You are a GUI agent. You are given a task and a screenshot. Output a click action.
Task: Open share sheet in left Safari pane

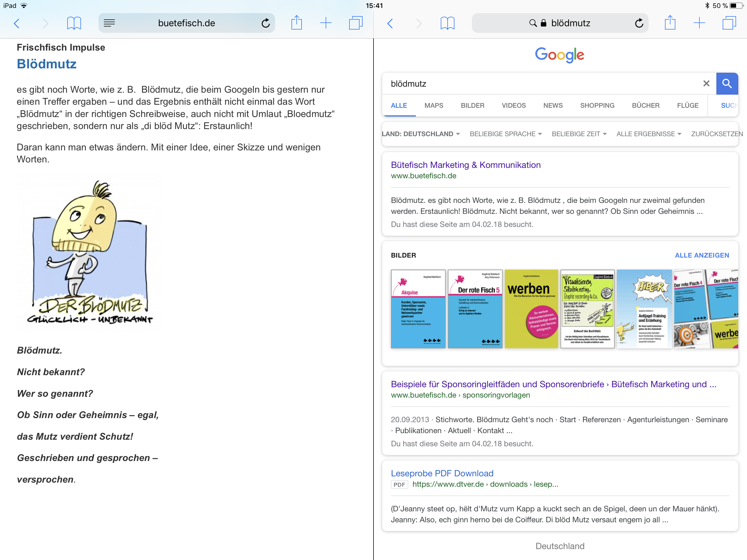(x=296, y=23)
